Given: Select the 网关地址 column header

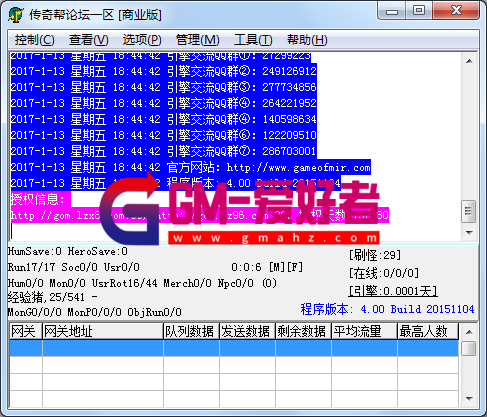Looking at the screenshot, I should pyautogui.click(x=103, y=331).
